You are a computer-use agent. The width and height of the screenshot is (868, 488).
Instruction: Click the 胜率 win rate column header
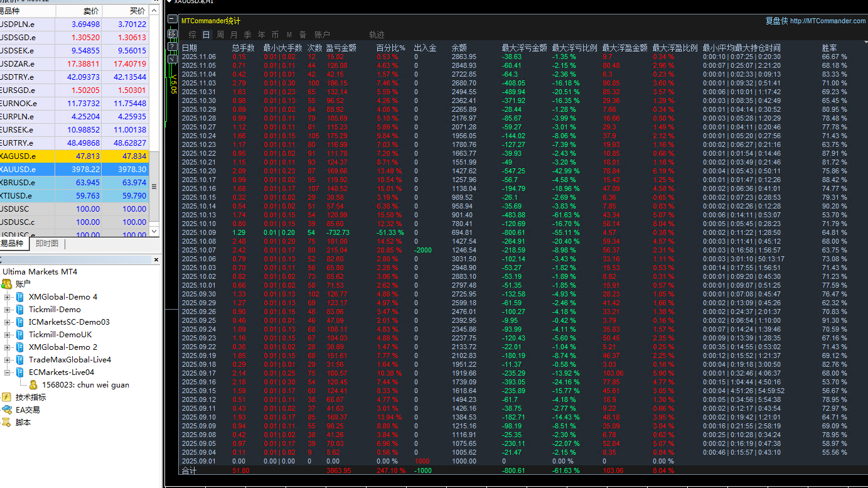(x=830, y=48)
